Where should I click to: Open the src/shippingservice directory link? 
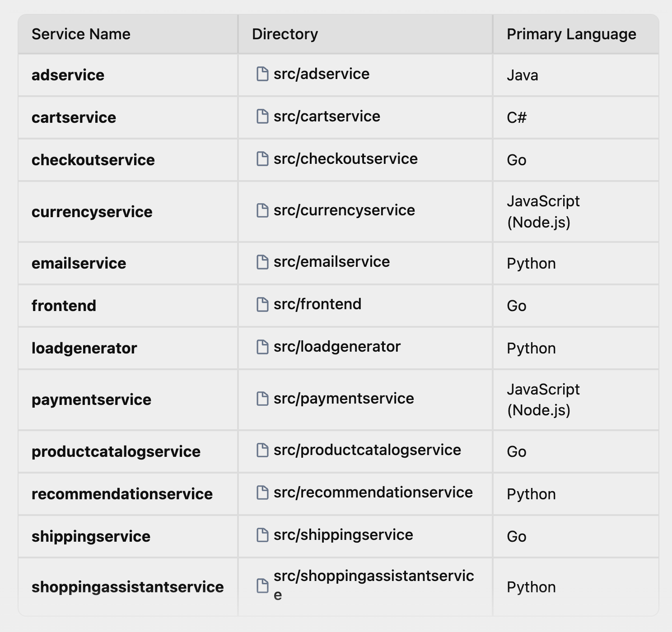click(343, 534)
